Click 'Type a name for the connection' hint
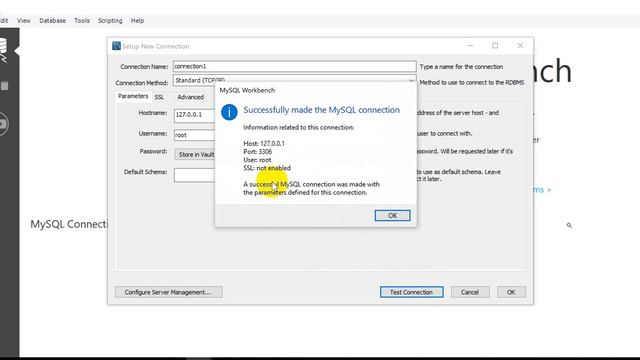 461,67
